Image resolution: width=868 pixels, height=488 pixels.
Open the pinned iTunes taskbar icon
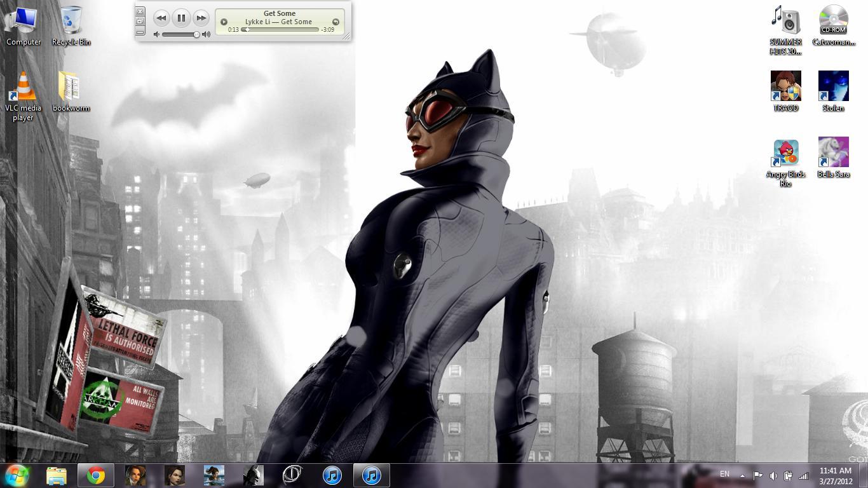pos(332,475)
